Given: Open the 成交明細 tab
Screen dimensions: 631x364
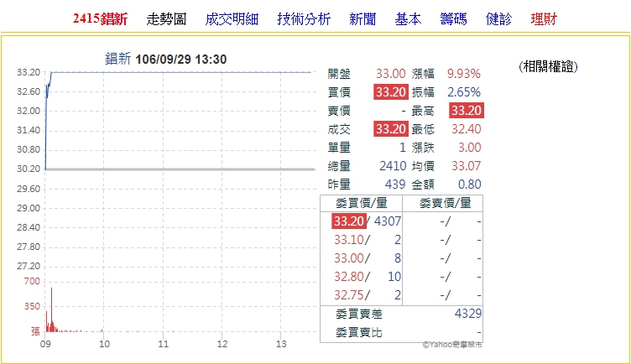Looking at the screenshot, I should (x=232, y=19).
